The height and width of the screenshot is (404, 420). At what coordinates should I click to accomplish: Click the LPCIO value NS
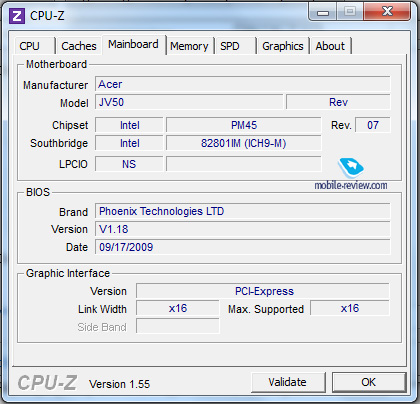coord(129,164)
